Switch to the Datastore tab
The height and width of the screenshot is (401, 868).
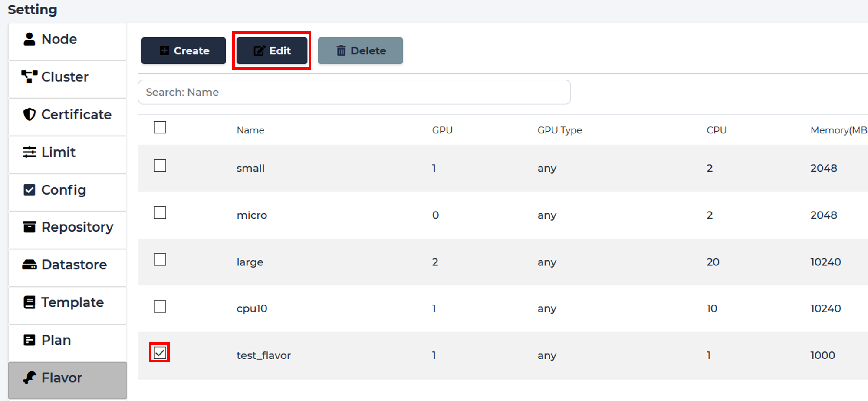click(67, 268)
